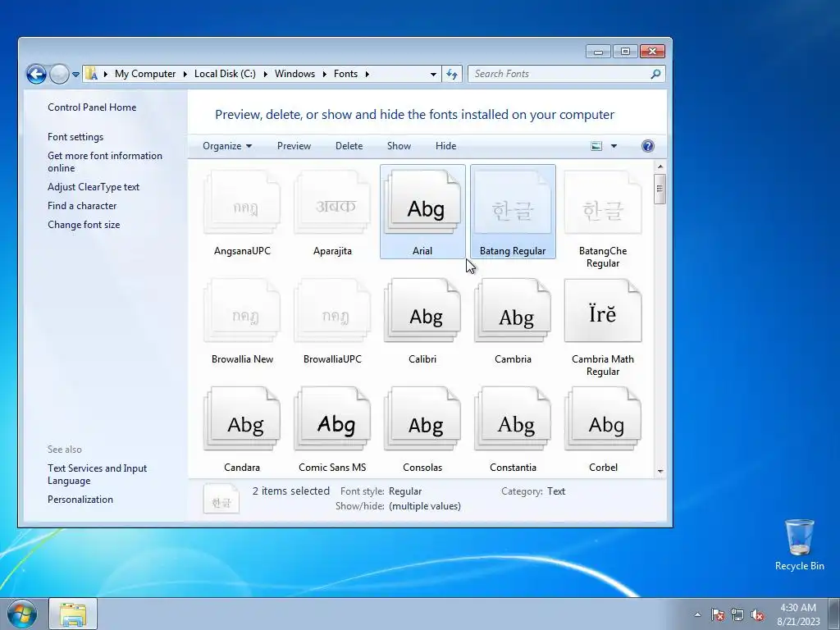Click the scrollbar down arrow
The height and width of the screenshot is (630, 840).
tap(660, 472)
